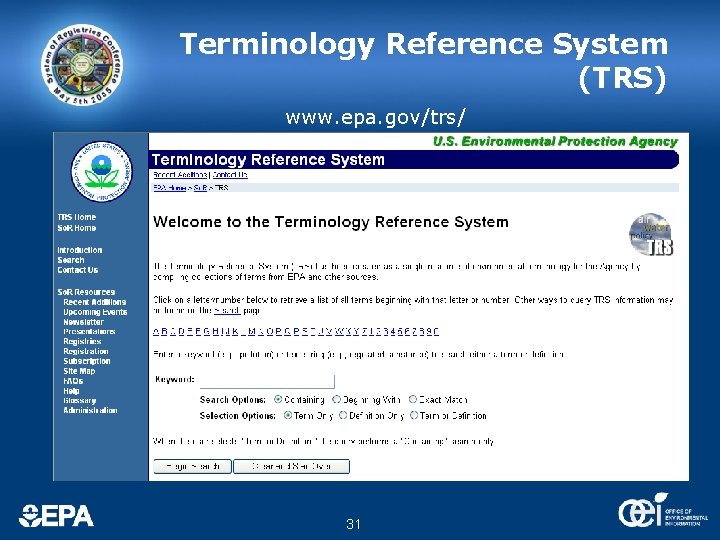The image size is (720, 540).
Task: Open Glossary in the sidebar
Action: click(80, 401)
